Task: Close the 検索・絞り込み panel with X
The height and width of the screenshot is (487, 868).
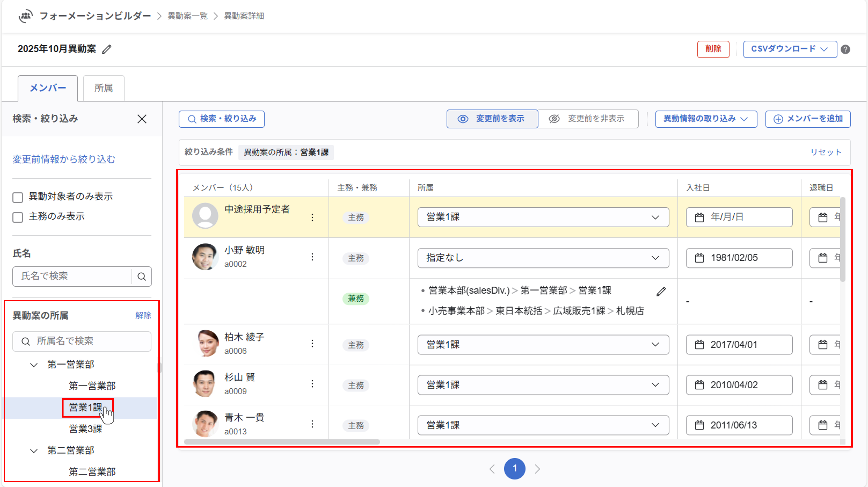Action: 142,119
